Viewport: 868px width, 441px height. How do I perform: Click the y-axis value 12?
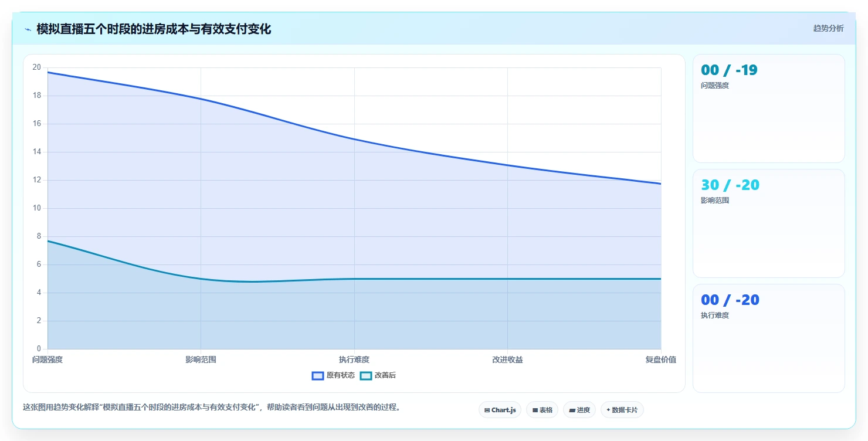coord(37,180)
